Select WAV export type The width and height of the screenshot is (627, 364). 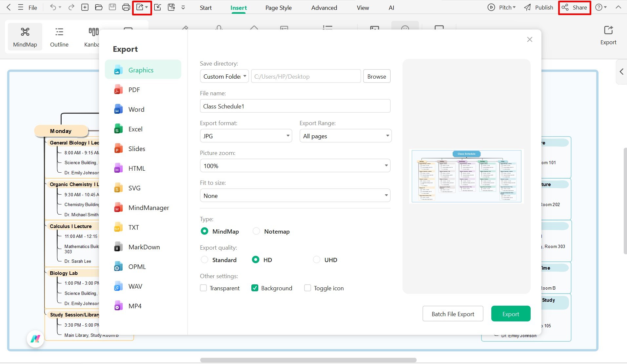143,286
